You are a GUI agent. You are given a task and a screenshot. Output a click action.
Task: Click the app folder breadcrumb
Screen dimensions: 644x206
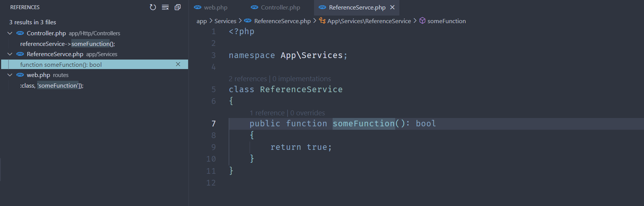pos(201,21)
